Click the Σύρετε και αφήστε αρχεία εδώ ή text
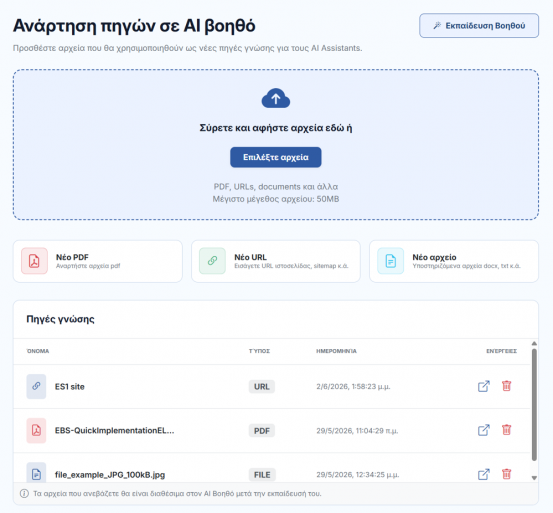This screenshot has height=513, width=553. [x=276, y=128]
